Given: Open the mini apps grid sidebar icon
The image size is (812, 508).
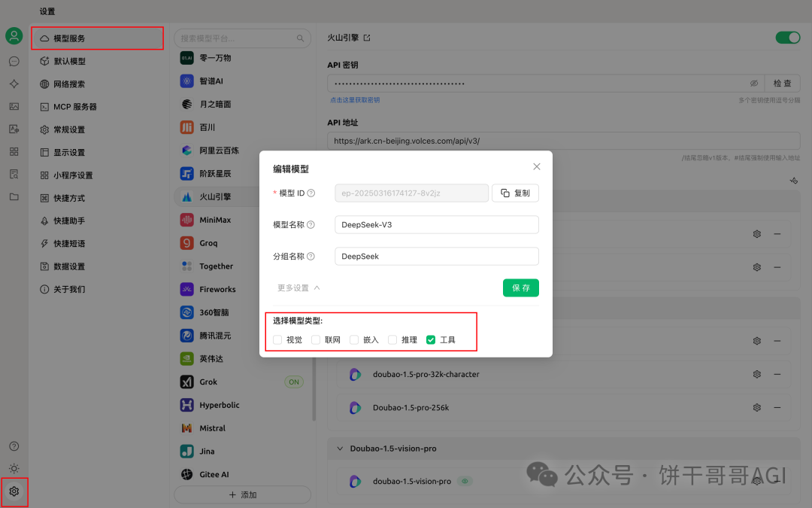Looking at the screenshot, I should pyautogui.click(x=14, y=151).
